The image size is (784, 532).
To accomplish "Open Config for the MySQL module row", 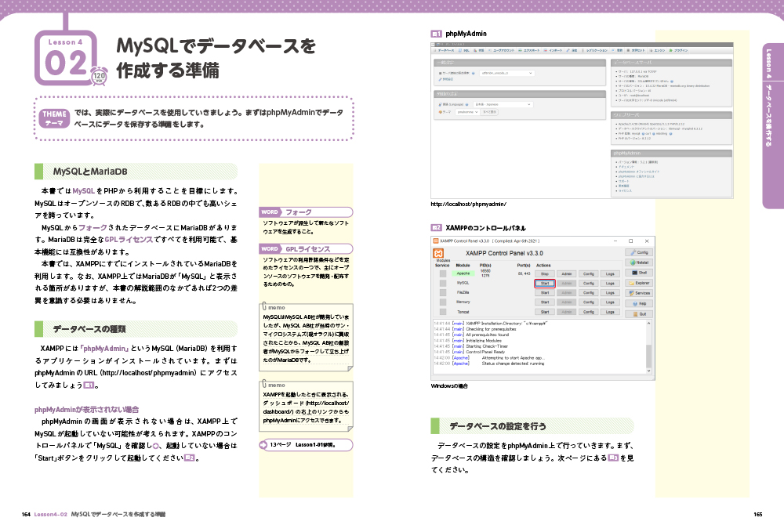I will [x=589, y=283].
